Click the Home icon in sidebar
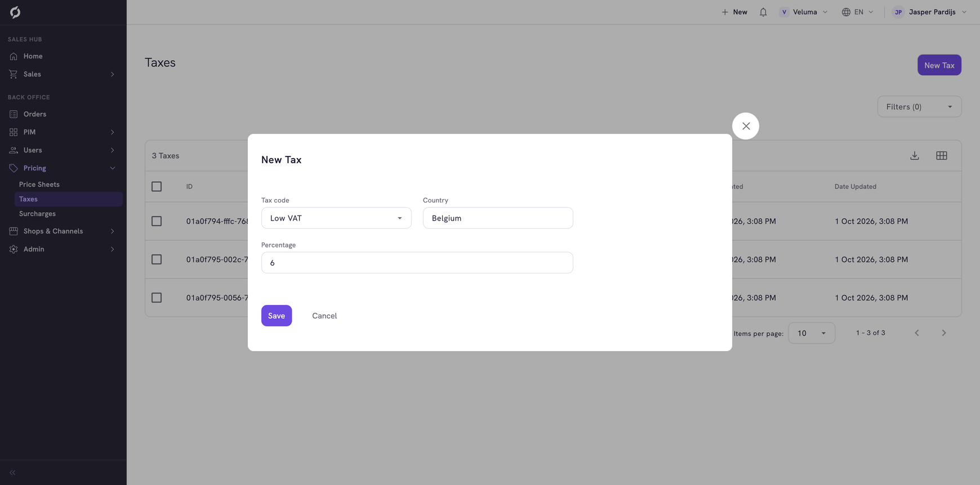Image resolution: width=980 pixels, height=485 pixels. click(x=14, y=56)
